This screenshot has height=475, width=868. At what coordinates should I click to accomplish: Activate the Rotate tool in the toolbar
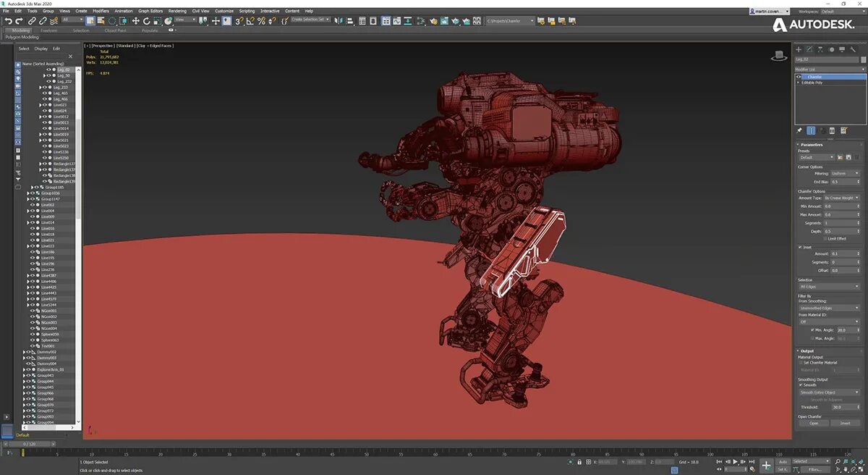pos(146,21)
